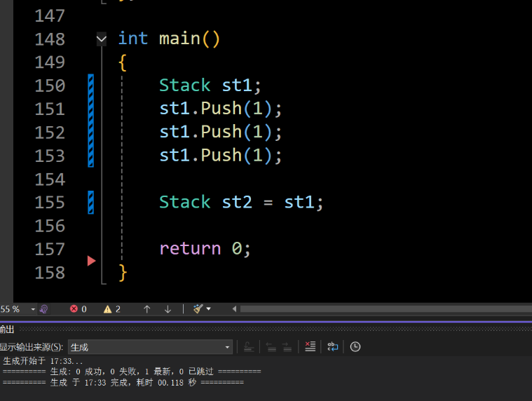Click the 输出 panel title
Viewport: 532px width, 401px height.
(7, 329)
